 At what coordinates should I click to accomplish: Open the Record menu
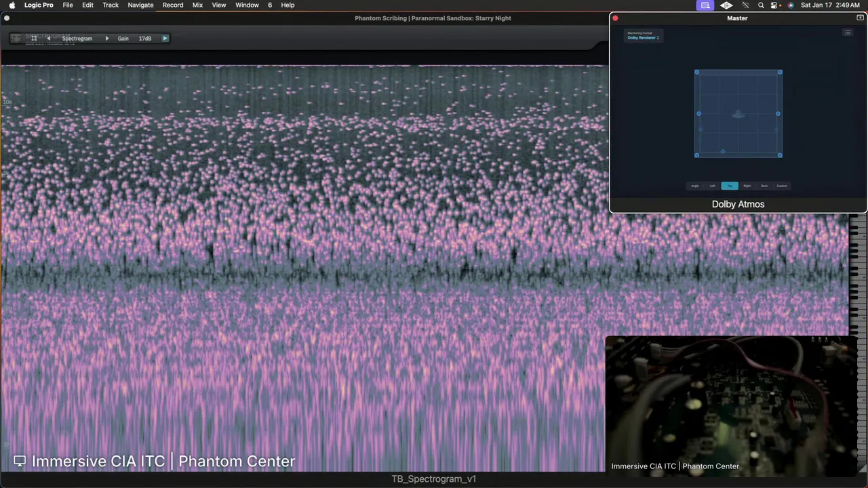click(173, 5)
